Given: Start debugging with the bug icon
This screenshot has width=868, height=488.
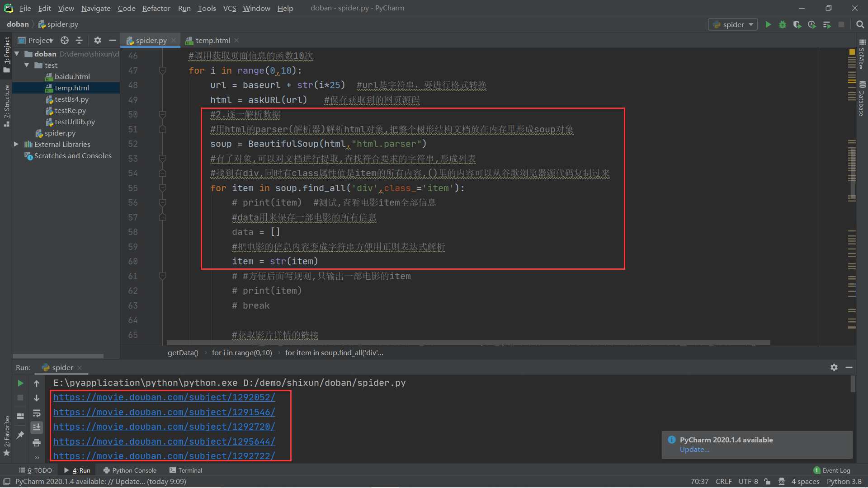Looking at the screenshot, I should (x=783, y=24).
